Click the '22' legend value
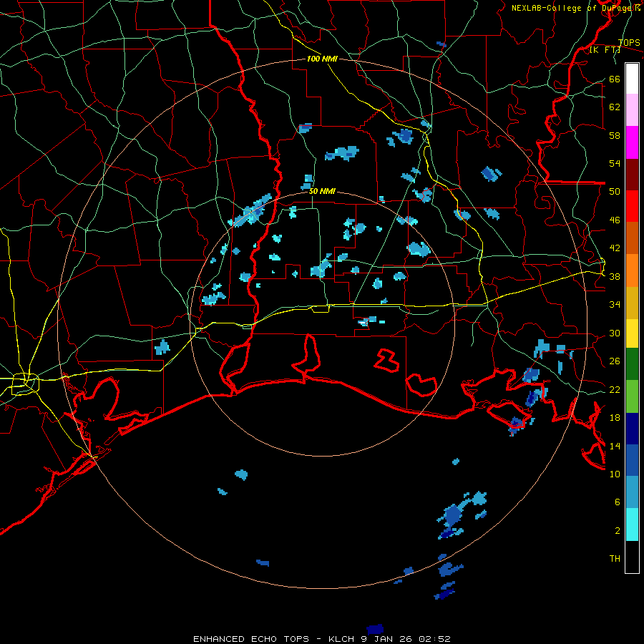644x644 pixels. (615, 389)
